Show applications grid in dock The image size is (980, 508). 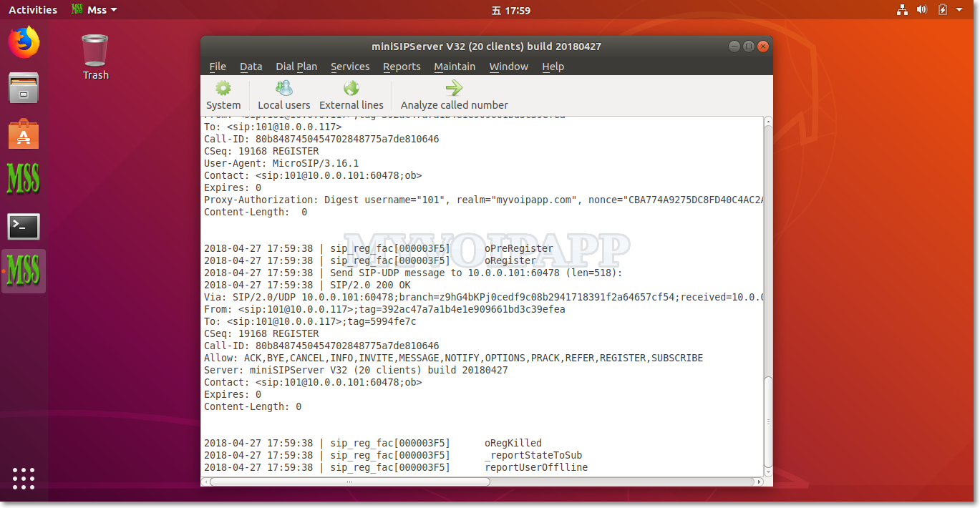tap(24, 479)
